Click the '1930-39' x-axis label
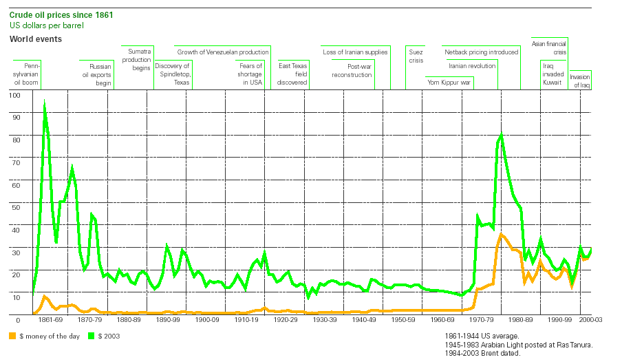622x364 pixels. tap(325, 319)
